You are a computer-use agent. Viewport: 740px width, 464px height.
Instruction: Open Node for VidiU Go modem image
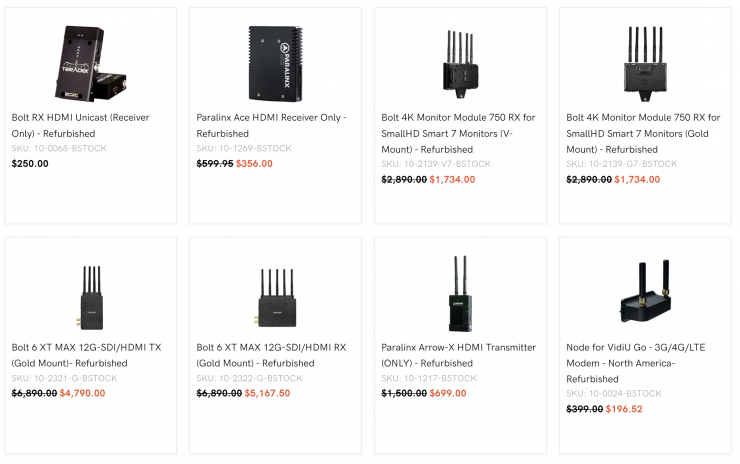click(645, 290)
